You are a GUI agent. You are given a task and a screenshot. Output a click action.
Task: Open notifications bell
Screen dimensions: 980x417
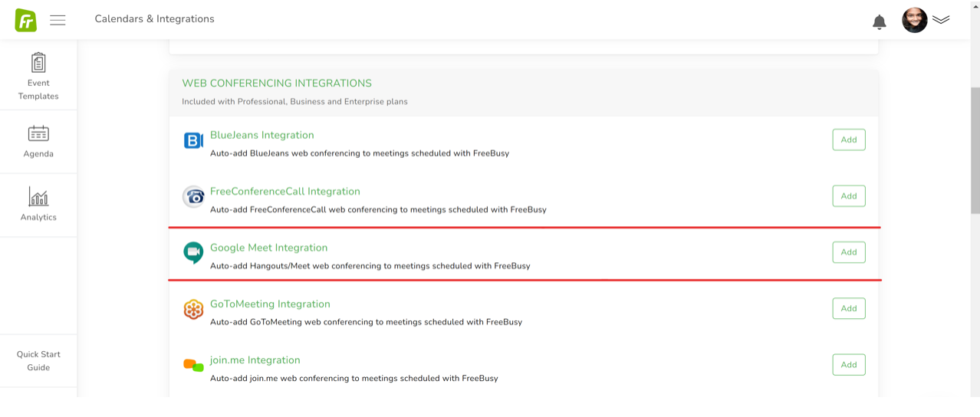tap(880, 21)
